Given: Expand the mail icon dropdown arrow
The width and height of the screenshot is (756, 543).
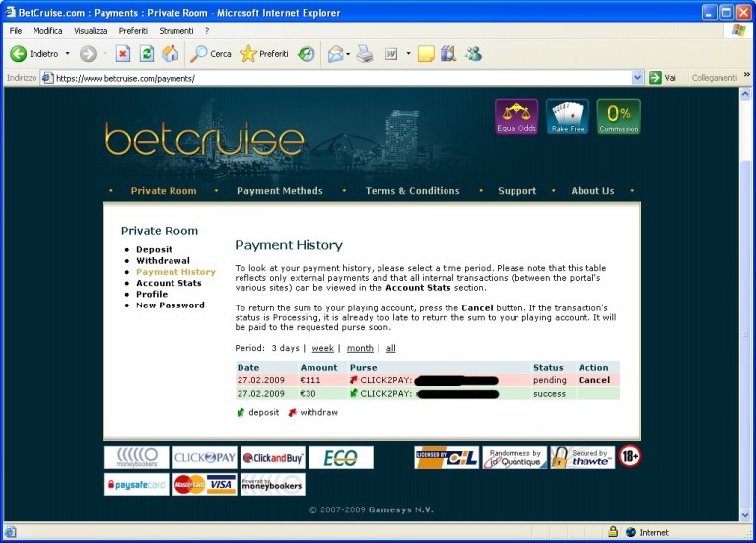Looking at the screenshot, I should [348, 54].
